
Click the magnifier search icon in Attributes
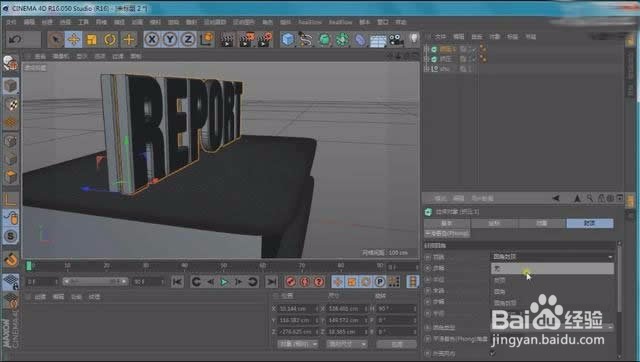[589, 198]
